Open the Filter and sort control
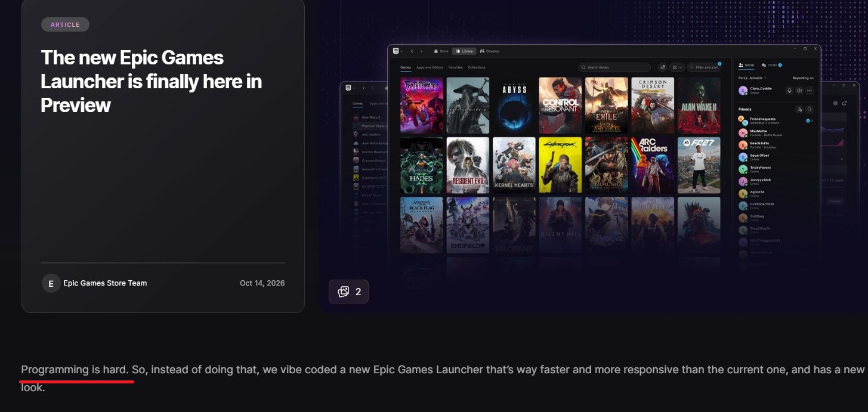 point(703,67)
